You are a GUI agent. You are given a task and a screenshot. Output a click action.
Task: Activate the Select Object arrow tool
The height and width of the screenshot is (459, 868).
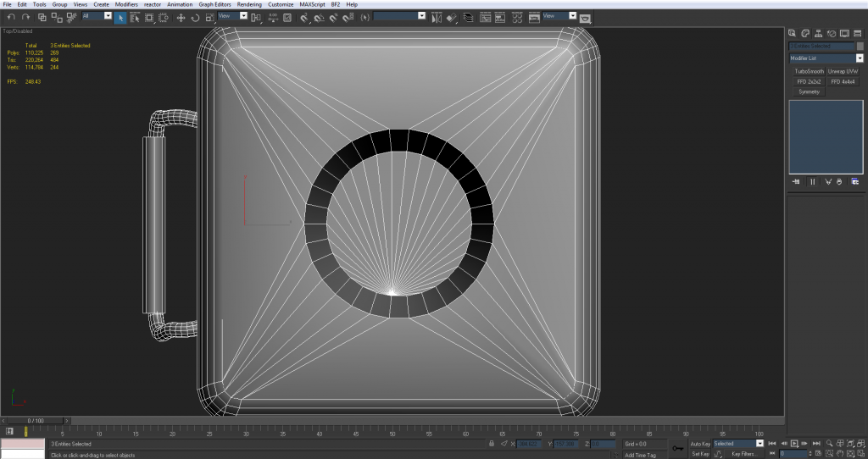(x=120, y=17)
